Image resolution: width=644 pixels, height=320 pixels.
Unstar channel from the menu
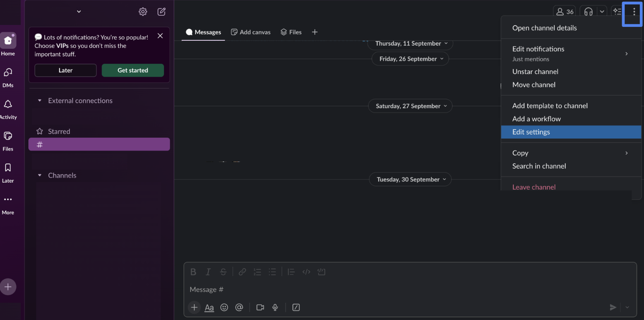535,72
